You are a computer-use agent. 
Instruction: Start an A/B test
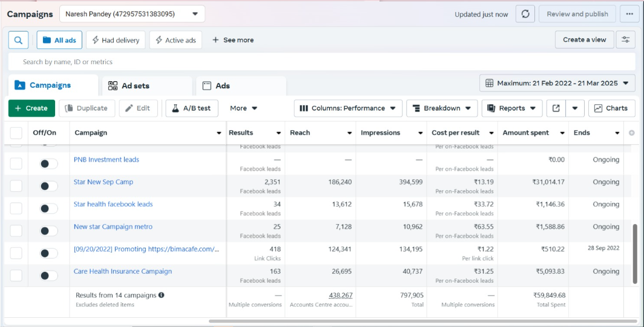point(191,108)
